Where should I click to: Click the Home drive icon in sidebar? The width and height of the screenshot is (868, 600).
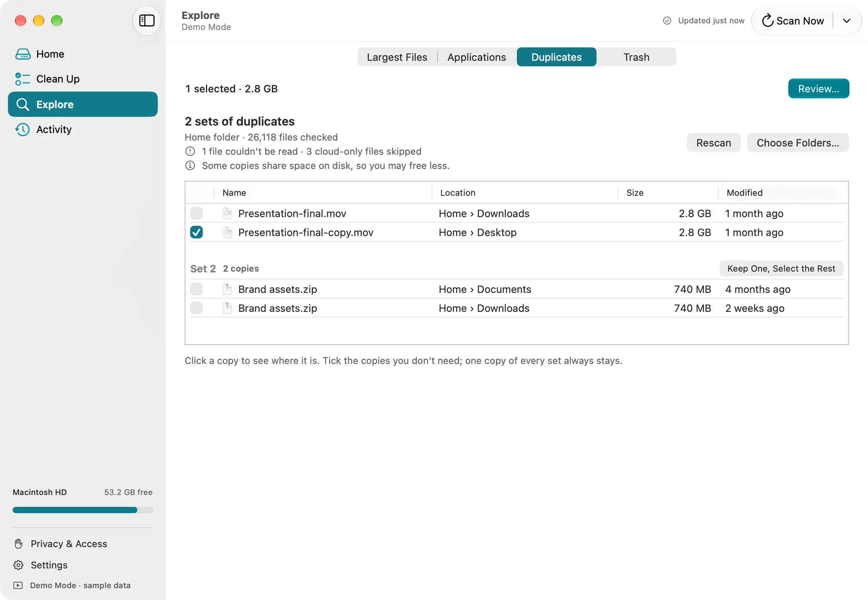23,54
